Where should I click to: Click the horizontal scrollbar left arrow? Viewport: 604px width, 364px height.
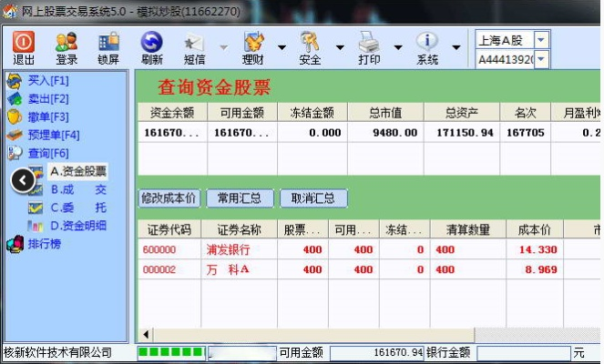pyautogui.click(x=144, y=334)
